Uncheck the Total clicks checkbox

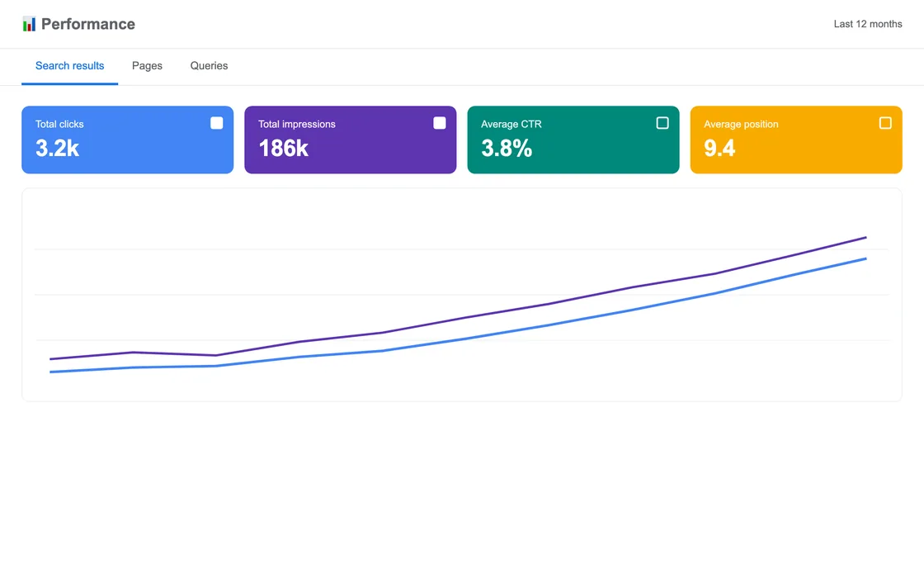pyautogui.click(x=217, y=123)
